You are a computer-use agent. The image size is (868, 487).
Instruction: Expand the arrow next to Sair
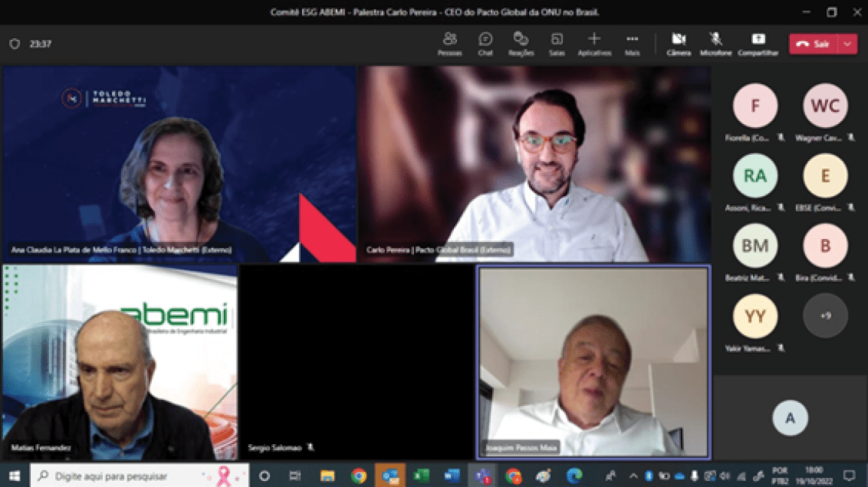848,44
